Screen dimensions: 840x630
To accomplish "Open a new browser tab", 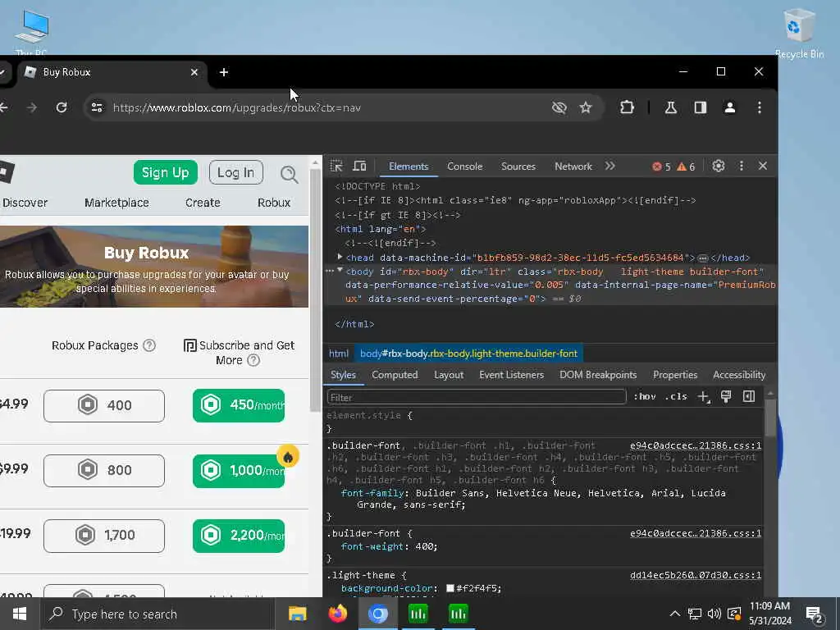I will pyautogui.click(x=224, y=72).
